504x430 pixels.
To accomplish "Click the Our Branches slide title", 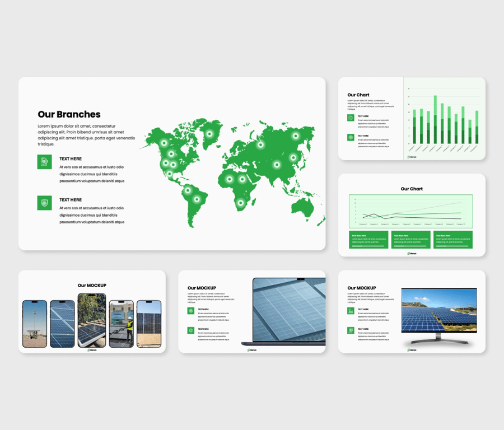I will tap(69, 115).
